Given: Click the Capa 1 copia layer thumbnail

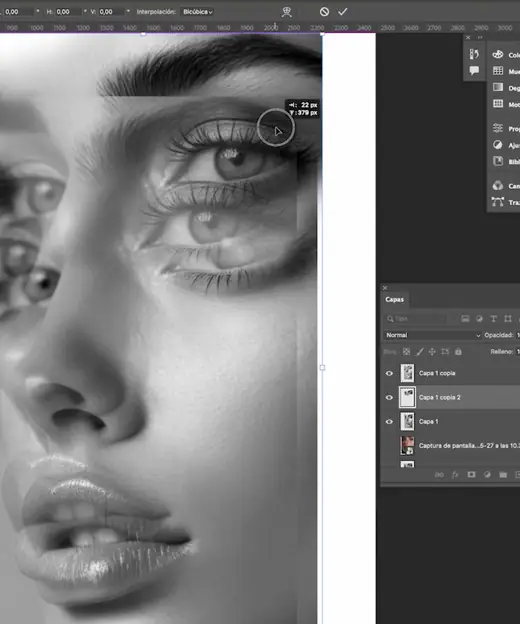Looking at the screenshot, I should click(x=407, y=373).
